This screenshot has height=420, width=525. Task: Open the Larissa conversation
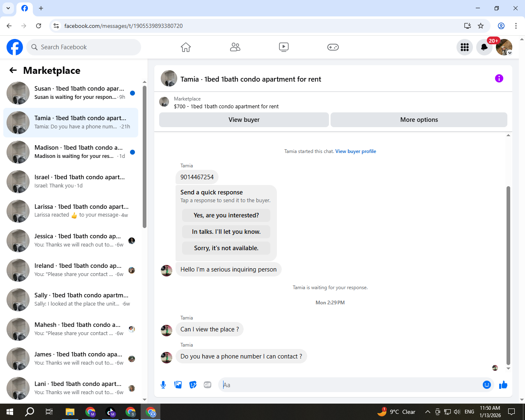click(x=71, y=211)
